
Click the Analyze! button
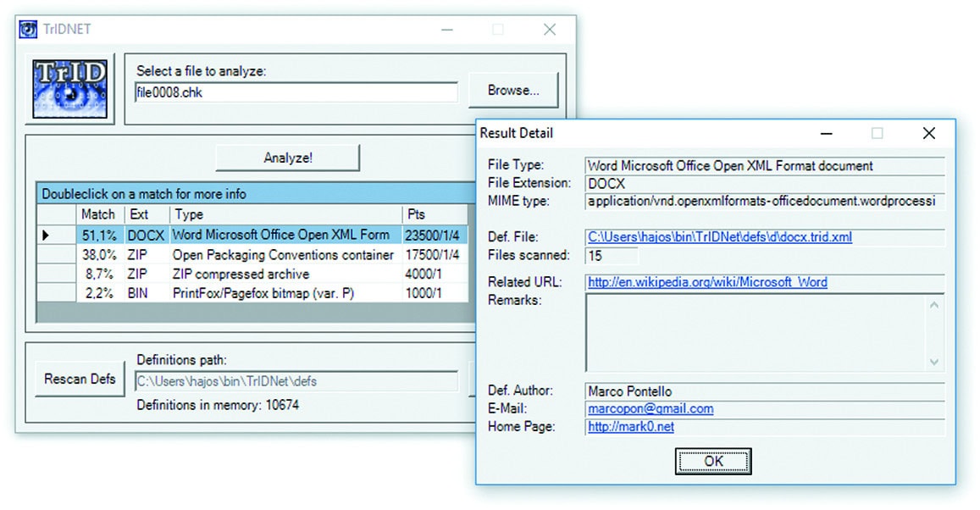pos(288,158)
